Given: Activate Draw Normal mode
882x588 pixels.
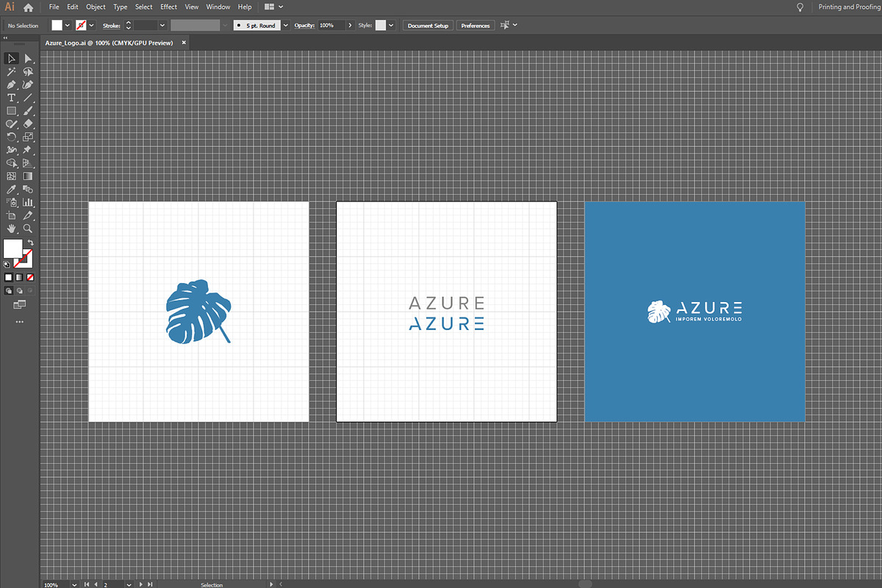Looking at the screenshot, I should click(x=9, y=291).
